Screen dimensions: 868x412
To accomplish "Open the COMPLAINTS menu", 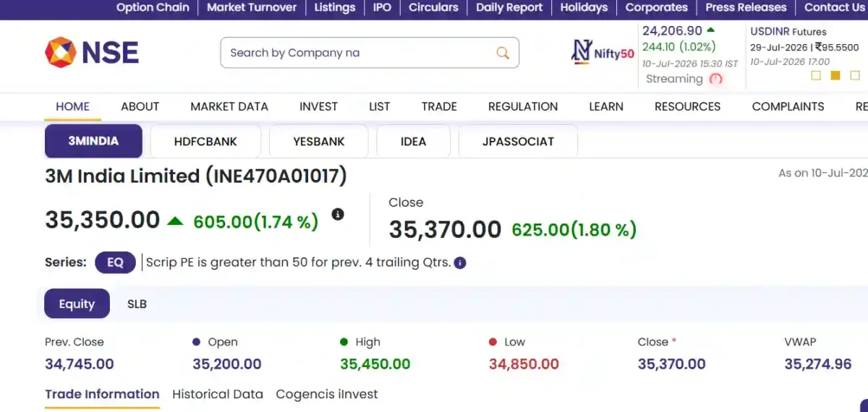I will pos(788,106).
